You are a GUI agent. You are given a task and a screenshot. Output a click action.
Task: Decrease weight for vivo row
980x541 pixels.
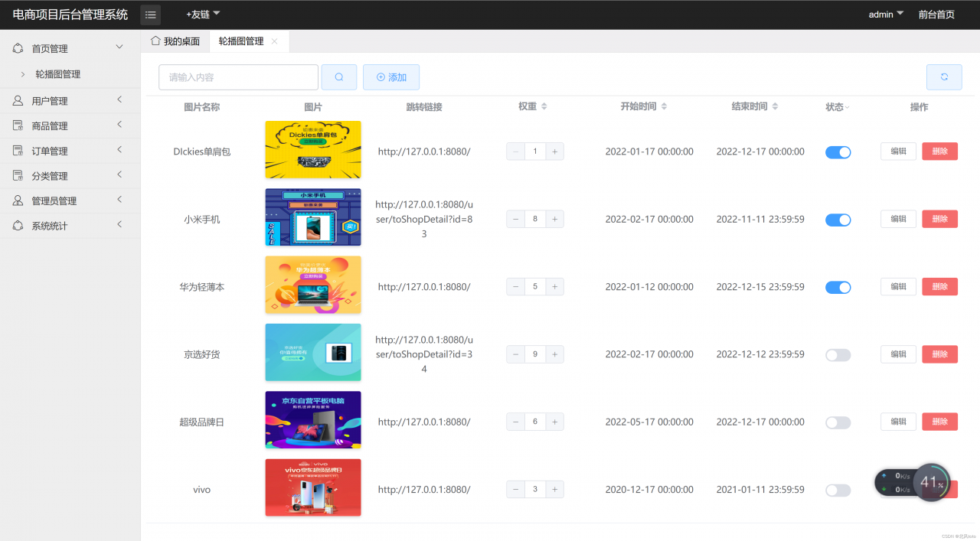[x=516, y=489]
